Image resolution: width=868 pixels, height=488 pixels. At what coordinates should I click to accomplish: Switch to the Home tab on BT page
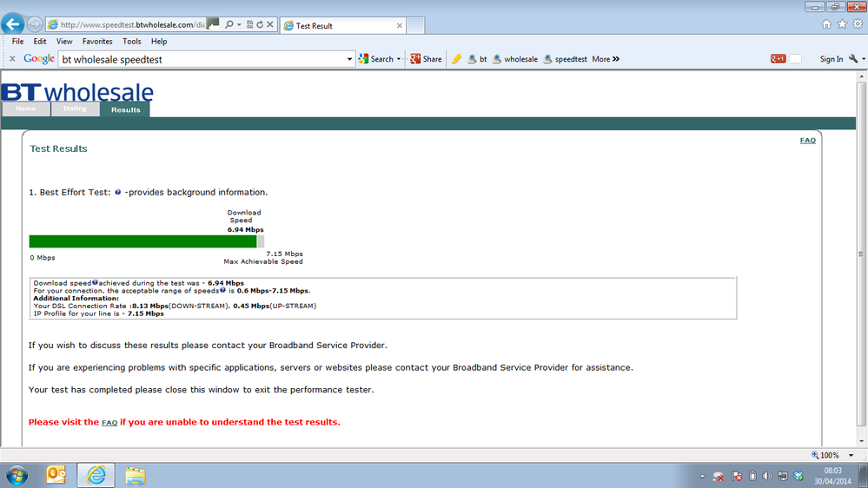click(26, 109)
